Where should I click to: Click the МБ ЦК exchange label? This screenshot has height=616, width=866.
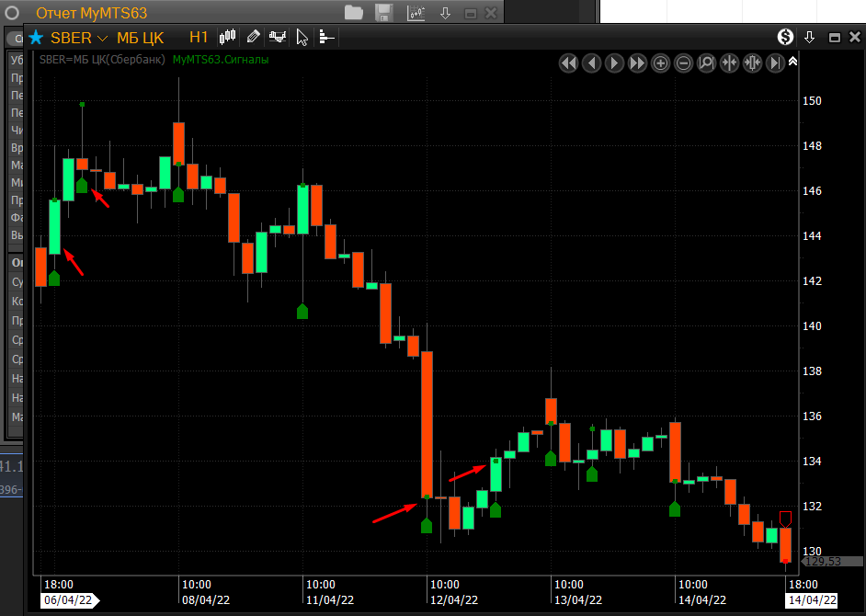coord(140,38)
